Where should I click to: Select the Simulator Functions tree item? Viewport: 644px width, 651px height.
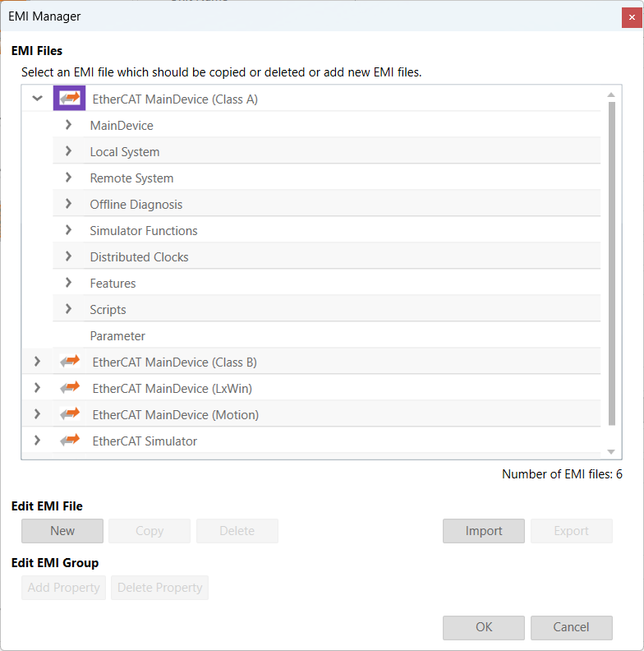pyautogui.click(x=144, y=230)
